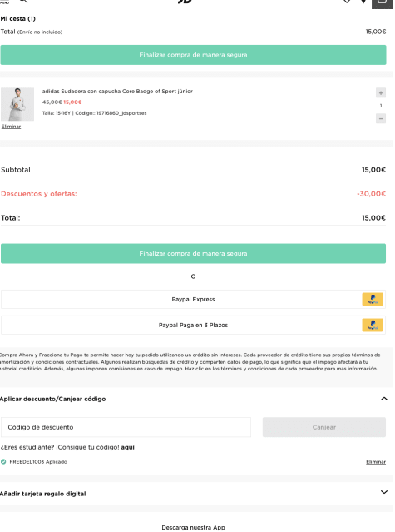
Task: Expand Añadir tarjeta regalo digital section
Action: [384, 492]
